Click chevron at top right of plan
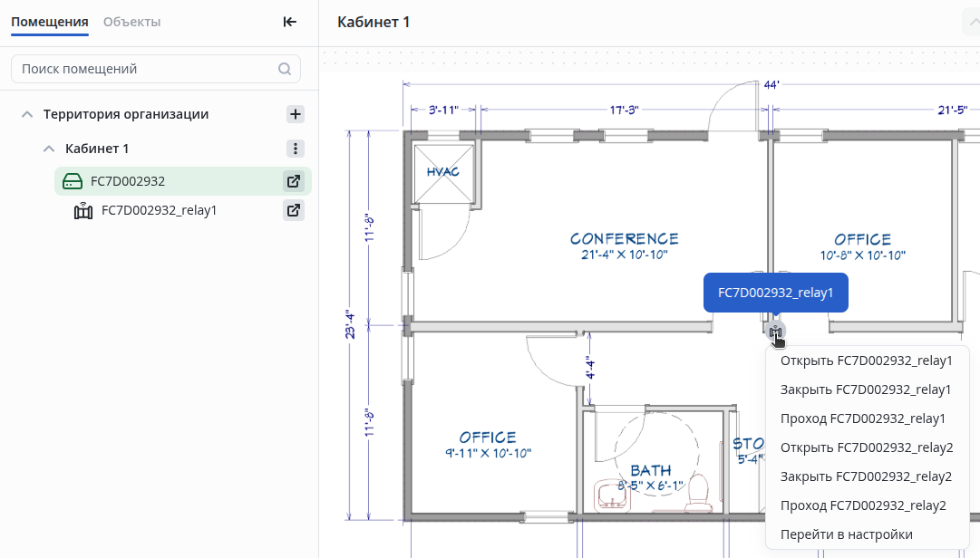This screenshot has height=558, width=980. pyautogui.click(x=970, y=22)
